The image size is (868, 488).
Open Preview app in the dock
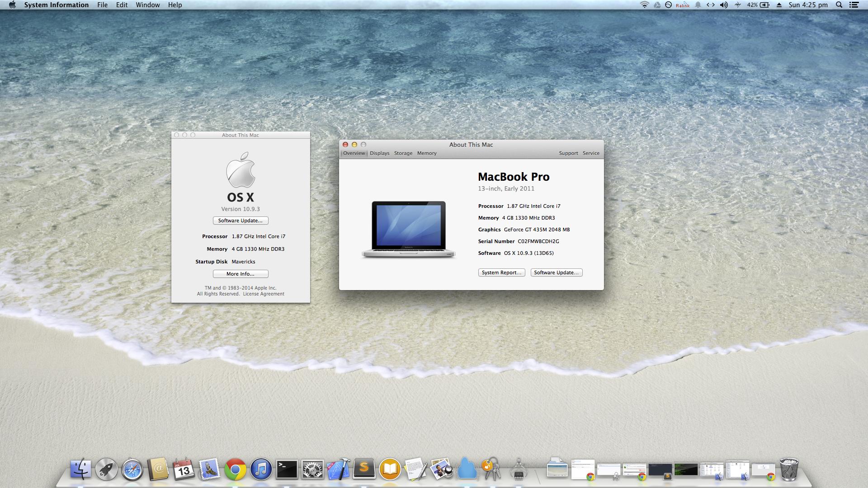[x=441, y=469]
